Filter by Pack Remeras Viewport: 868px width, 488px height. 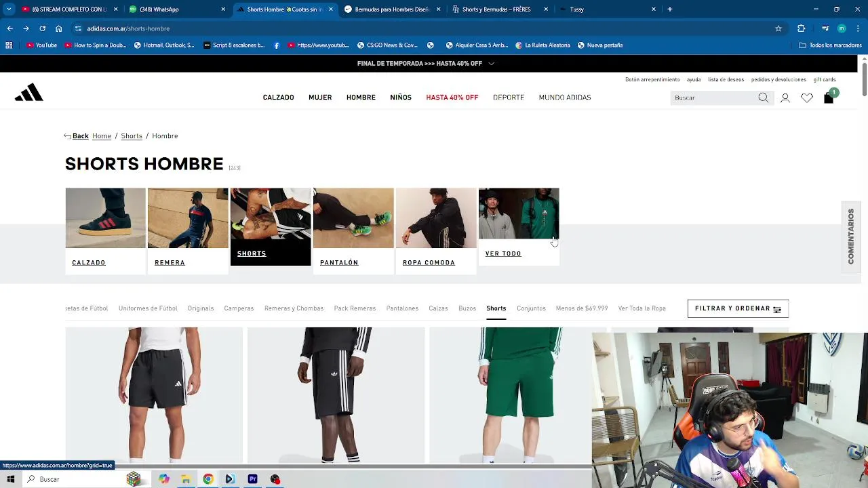point(355,308)
